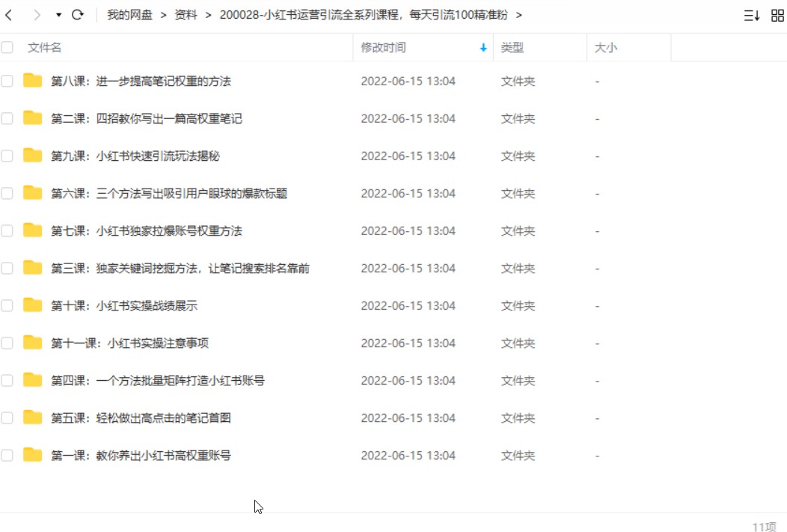Toggle the blue sort direction arrow

coord(483,48)
